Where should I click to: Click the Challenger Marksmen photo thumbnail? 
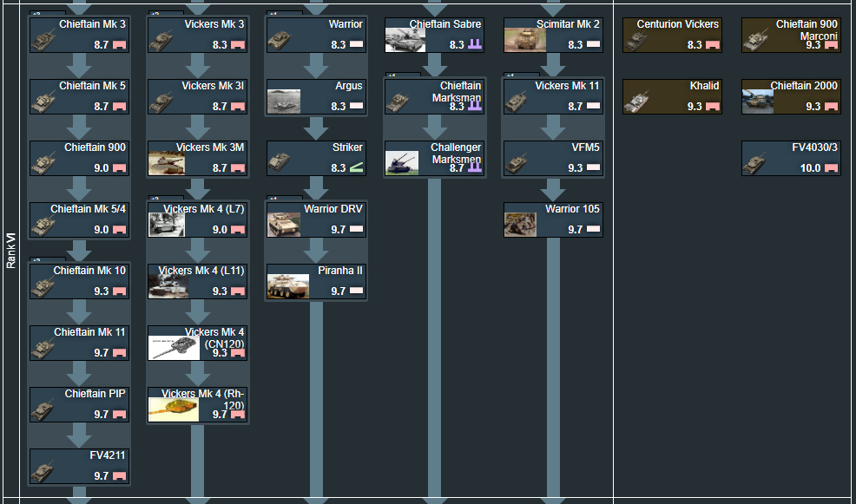tap(401, 161)
